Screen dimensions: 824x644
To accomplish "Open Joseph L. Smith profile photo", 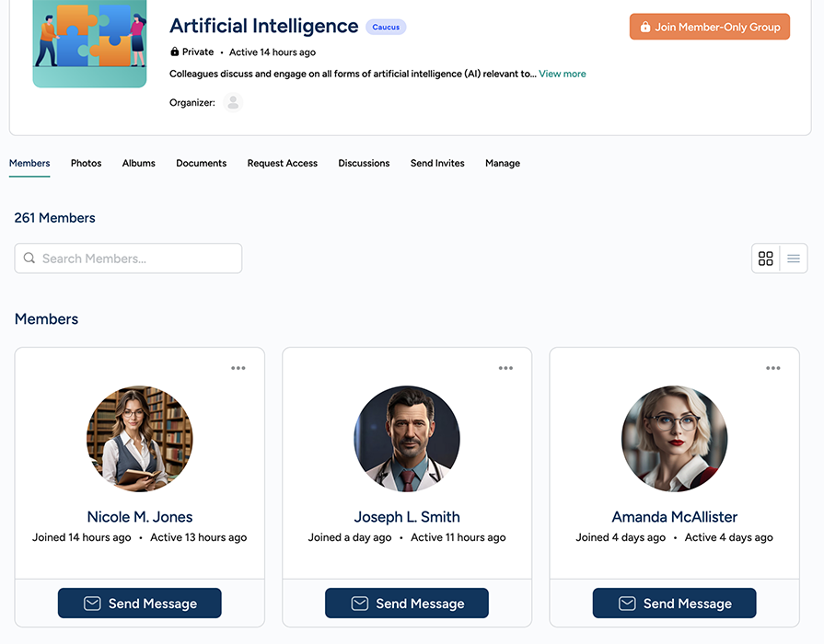I will click(x=407, y=438).
